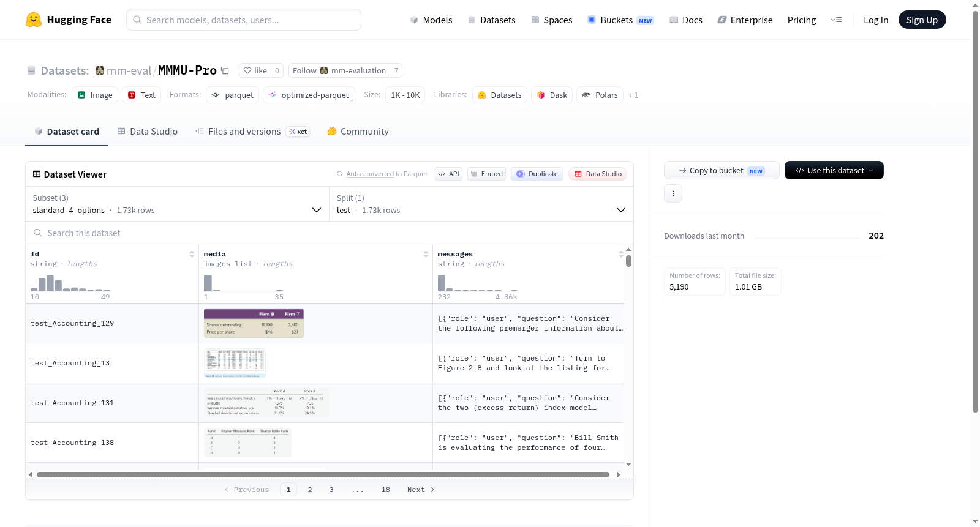Sort by the id column

(192, 254)
